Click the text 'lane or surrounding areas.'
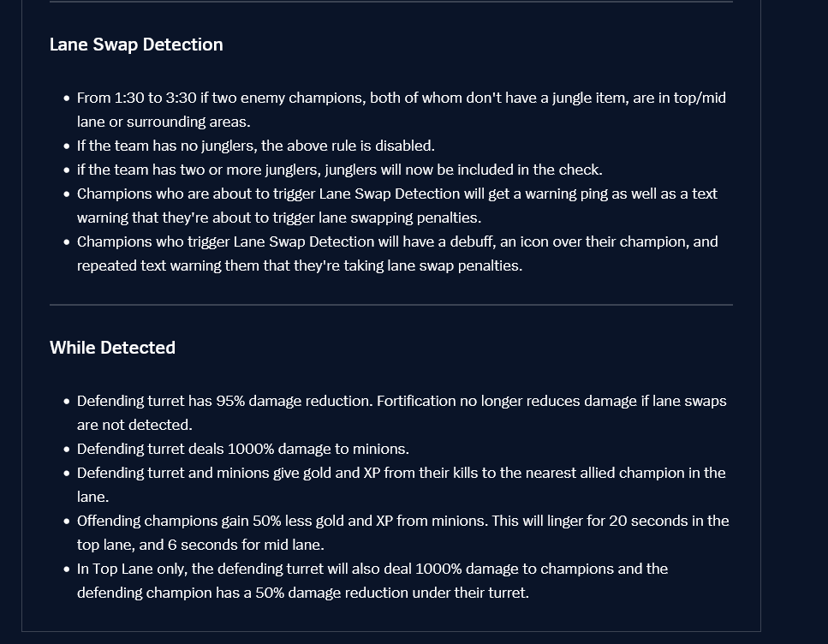 click(164, 122)
